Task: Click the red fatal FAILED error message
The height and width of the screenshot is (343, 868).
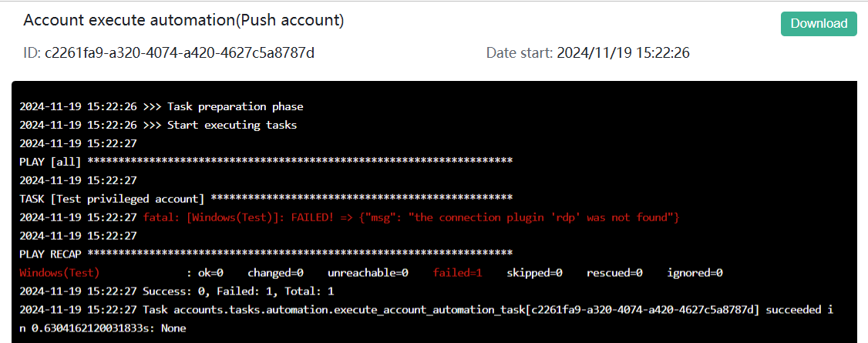Action: coord(412,217)
